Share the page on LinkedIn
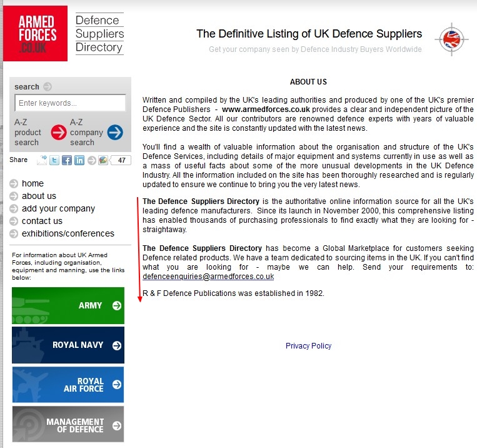Viewport: 477px width, 448px height. tap(79, 160)
